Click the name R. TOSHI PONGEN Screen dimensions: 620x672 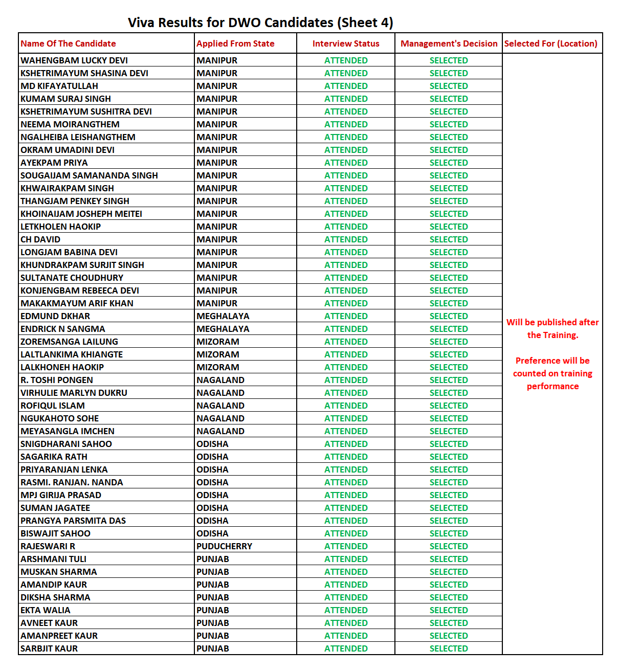point(57,380)
